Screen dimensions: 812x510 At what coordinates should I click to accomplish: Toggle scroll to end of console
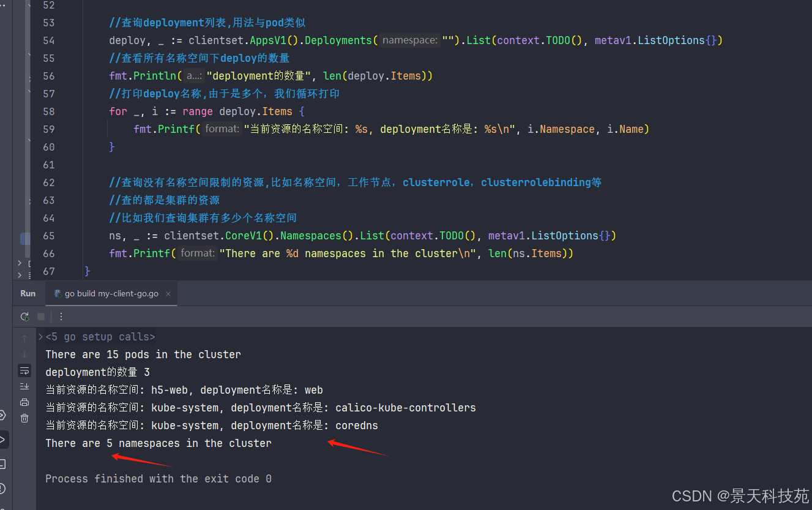[24, 386]
